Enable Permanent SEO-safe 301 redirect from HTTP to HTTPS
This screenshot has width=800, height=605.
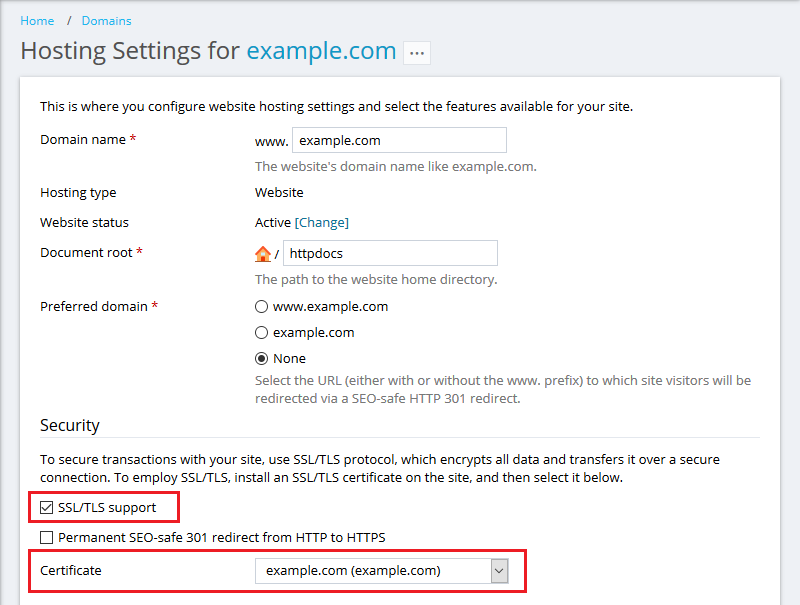click(46, 537)
